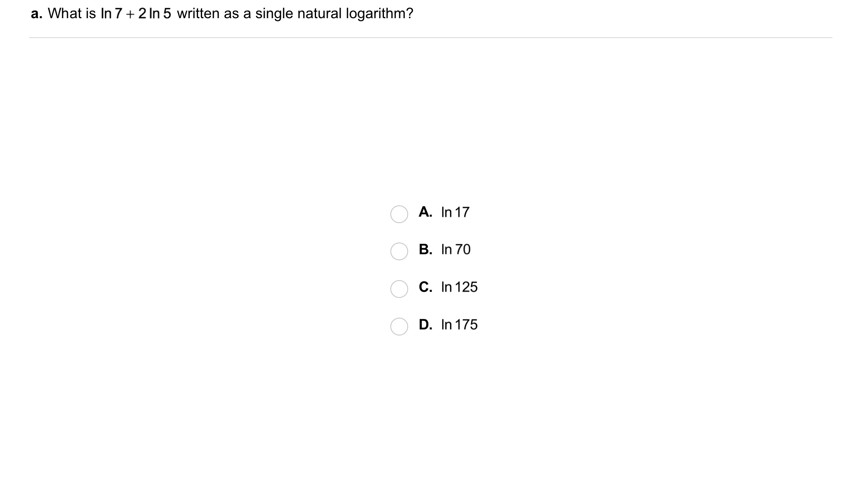Click the bold letter B. label
Screen dimensions: 868x481
(426, 249)
